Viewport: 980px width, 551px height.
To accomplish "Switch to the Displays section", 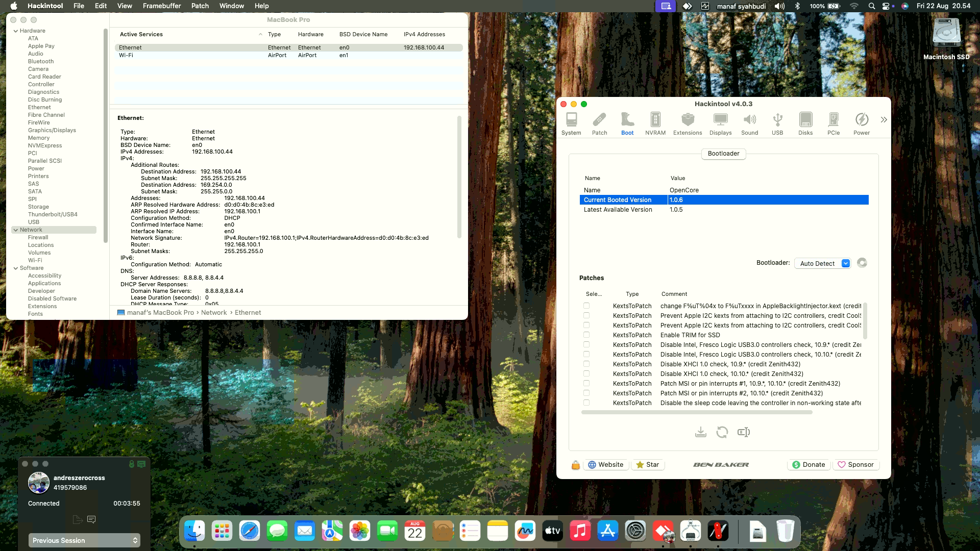I will [720, 122].
